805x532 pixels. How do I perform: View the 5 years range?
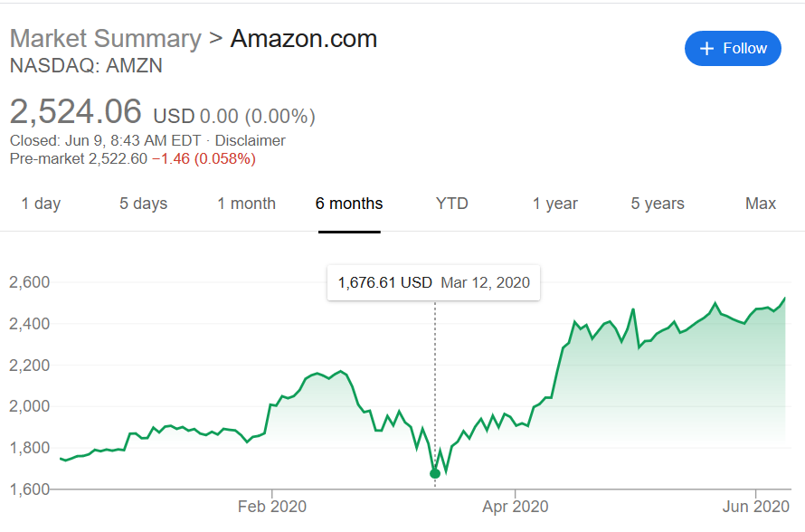[x=658, y=204]
